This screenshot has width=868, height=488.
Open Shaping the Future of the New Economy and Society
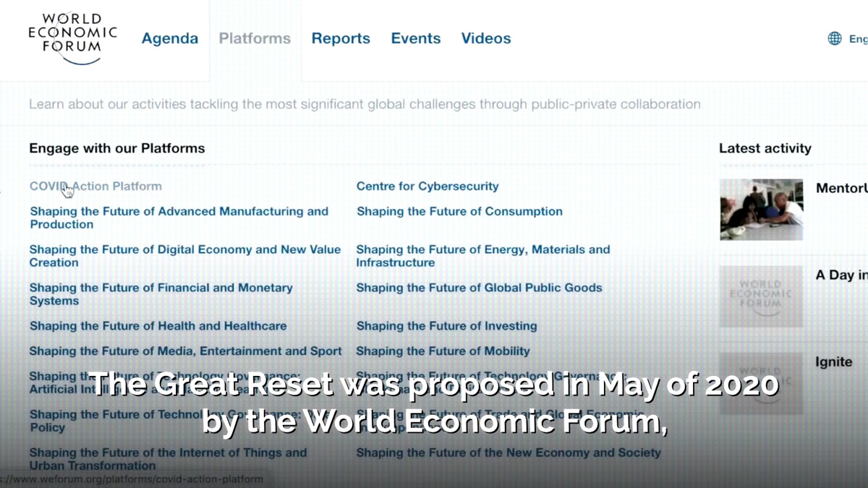[509, 453]
